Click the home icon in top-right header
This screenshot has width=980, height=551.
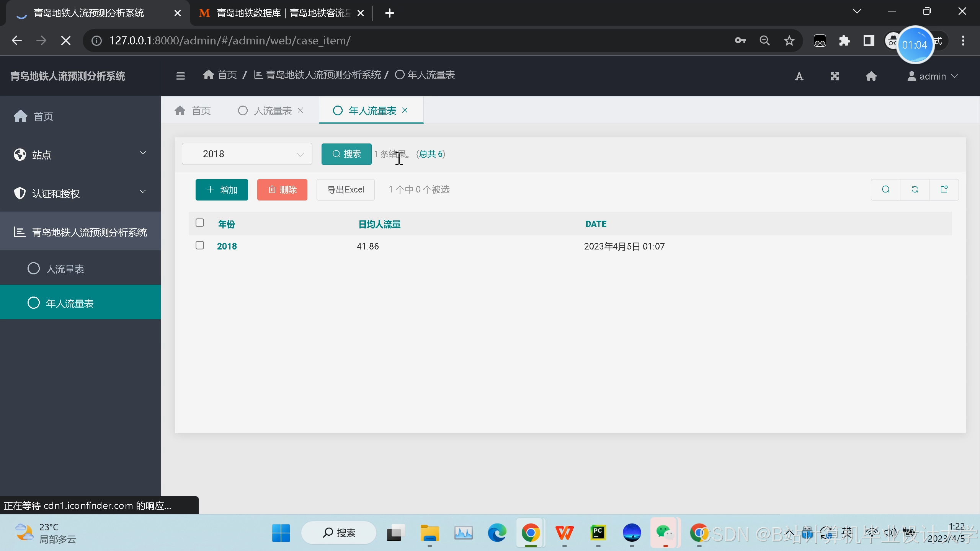(871, 77)
